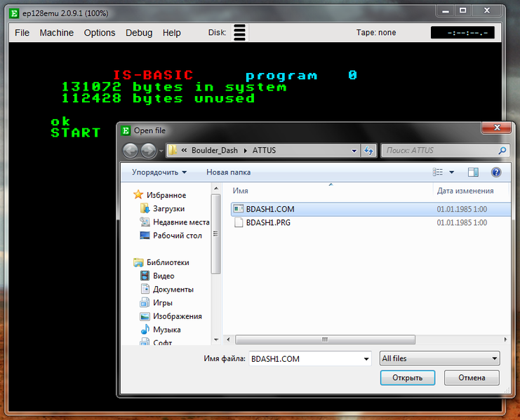
Task: Open the Видео library
Action: pyautogui.click(x=164, y=276)
